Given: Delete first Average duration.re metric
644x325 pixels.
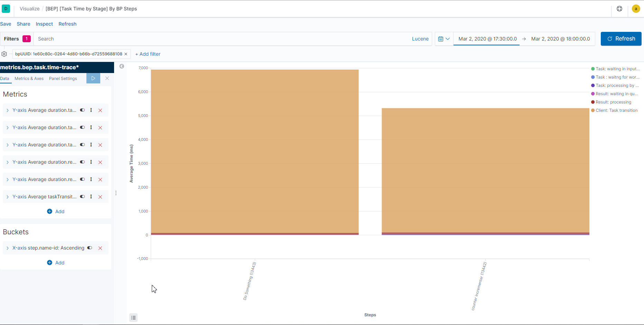Looking at the screenshot, I should point(100,162).
